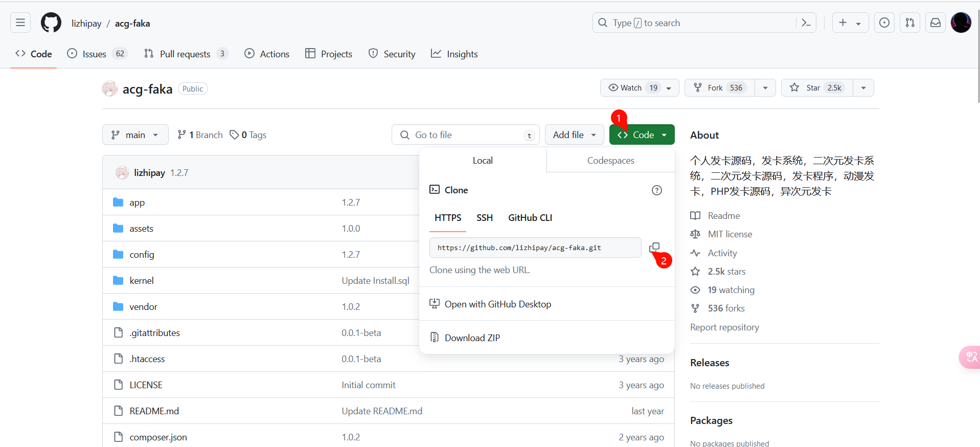Open the notifications inbox icon
Screen dimensions: 980x447
pos(936,23)
